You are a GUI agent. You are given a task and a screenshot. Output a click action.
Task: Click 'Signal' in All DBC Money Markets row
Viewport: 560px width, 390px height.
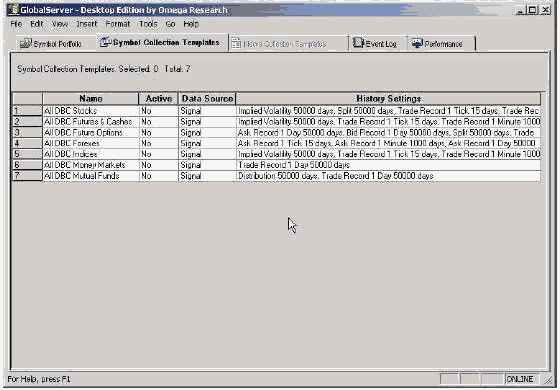coord(207,165)
